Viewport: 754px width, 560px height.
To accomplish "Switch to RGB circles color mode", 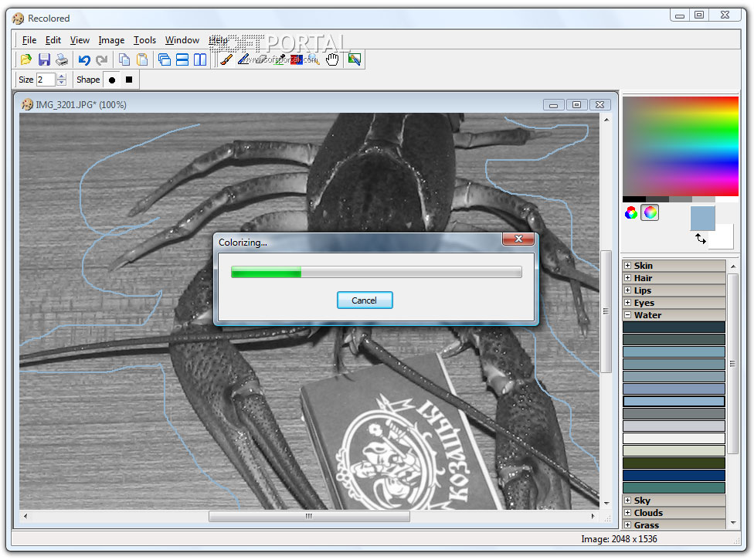I will click(631, 212).
